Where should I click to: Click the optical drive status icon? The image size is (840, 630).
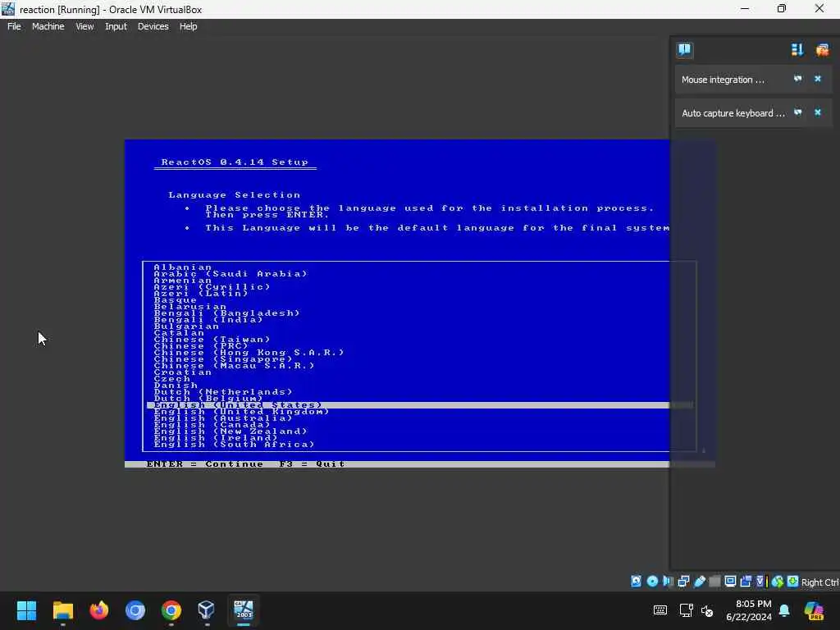click(652, 582)
